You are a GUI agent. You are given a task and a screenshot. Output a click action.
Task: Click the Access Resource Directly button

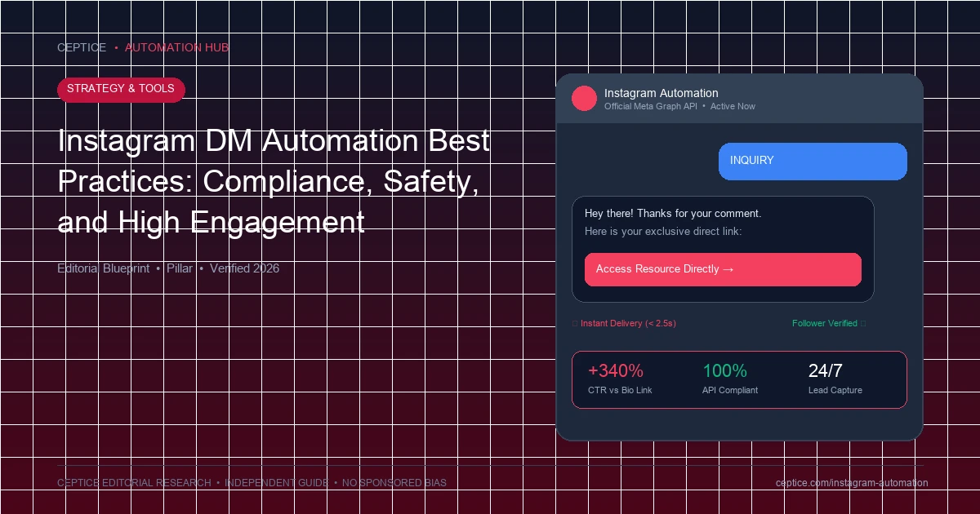point(723,269)
